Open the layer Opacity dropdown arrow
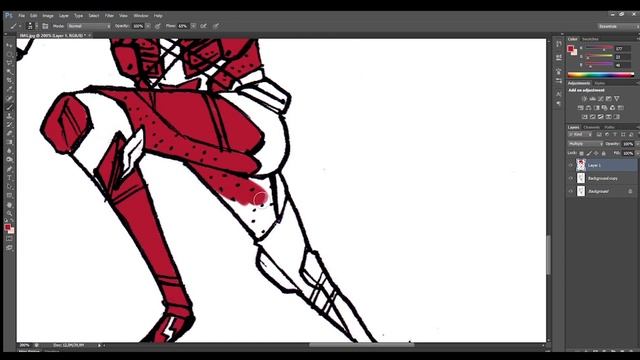 (x=638, y=144)
